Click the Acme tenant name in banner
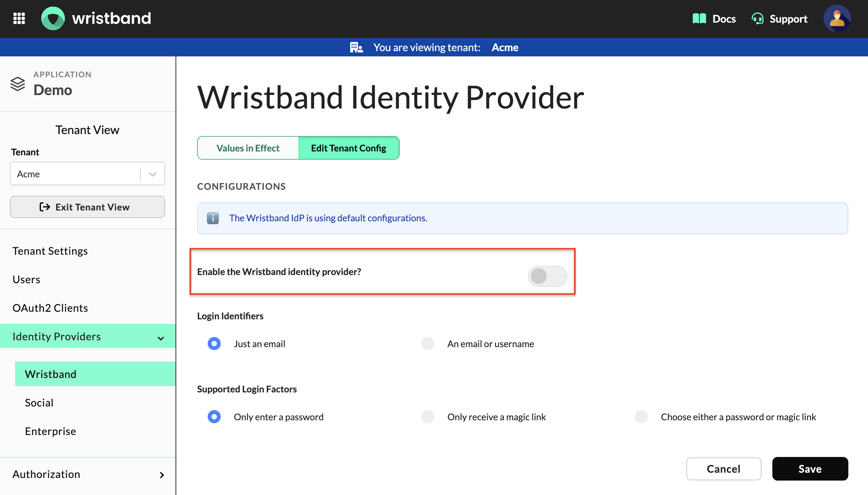 [505, 47]
